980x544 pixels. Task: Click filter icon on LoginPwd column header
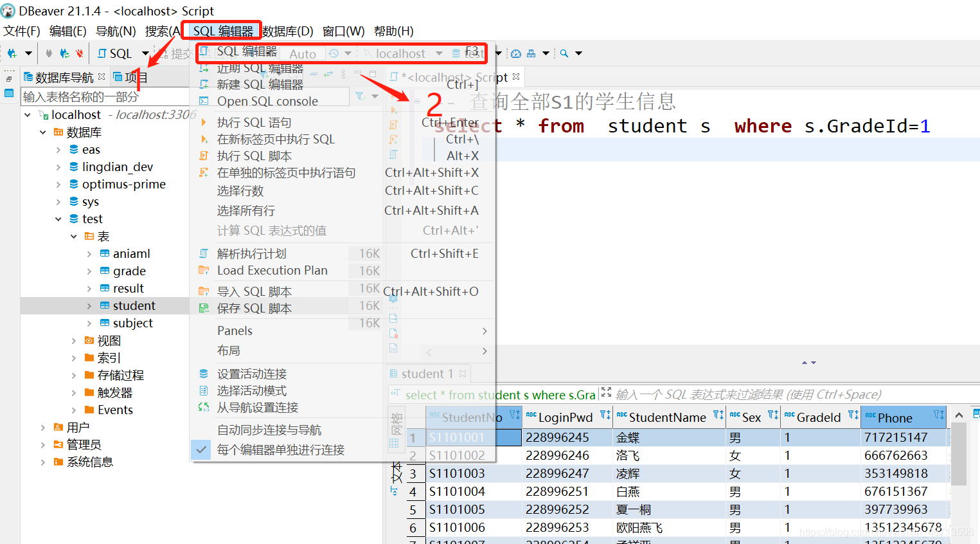click(605, 415)
